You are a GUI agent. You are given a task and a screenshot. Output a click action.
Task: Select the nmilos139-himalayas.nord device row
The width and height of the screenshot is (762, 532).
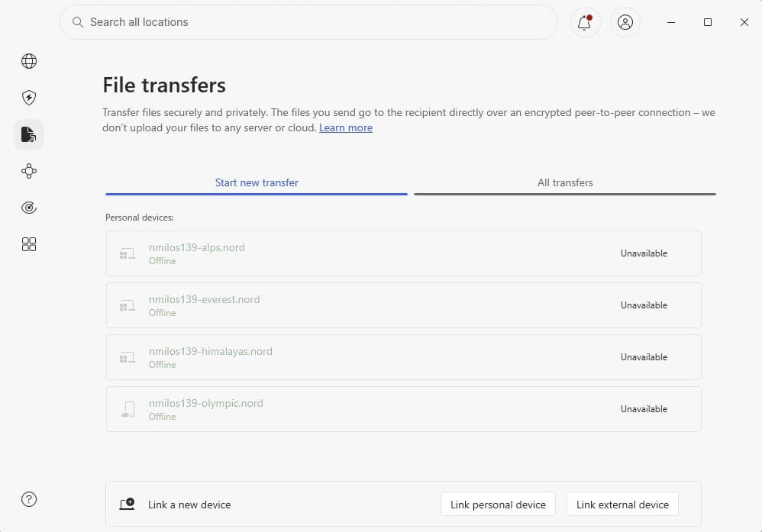(403, 357)
